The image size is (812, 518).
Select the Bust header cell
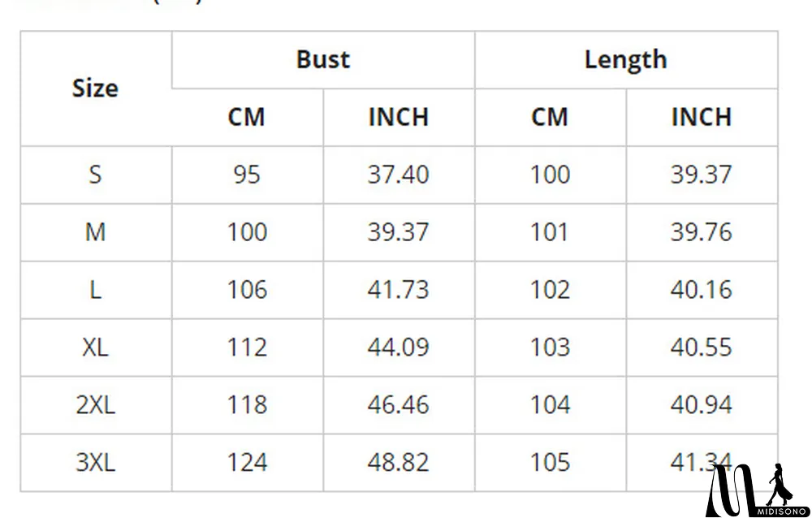point(322,59)
